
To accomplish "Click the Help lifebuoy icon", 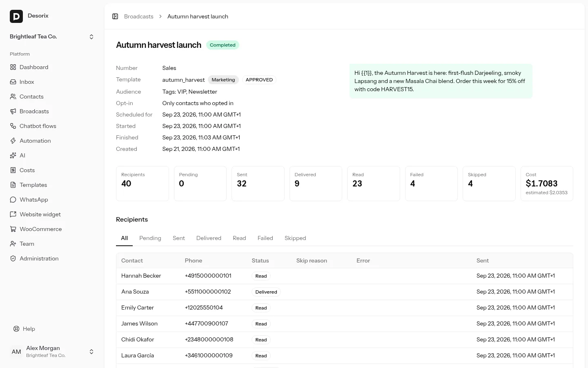I will (16, 329).
